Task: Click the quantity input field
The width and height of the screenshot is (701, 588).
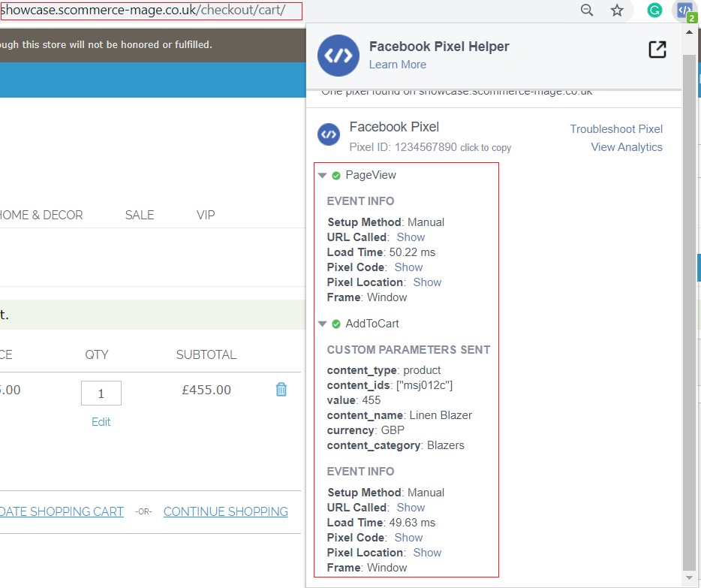Action: 101,393
